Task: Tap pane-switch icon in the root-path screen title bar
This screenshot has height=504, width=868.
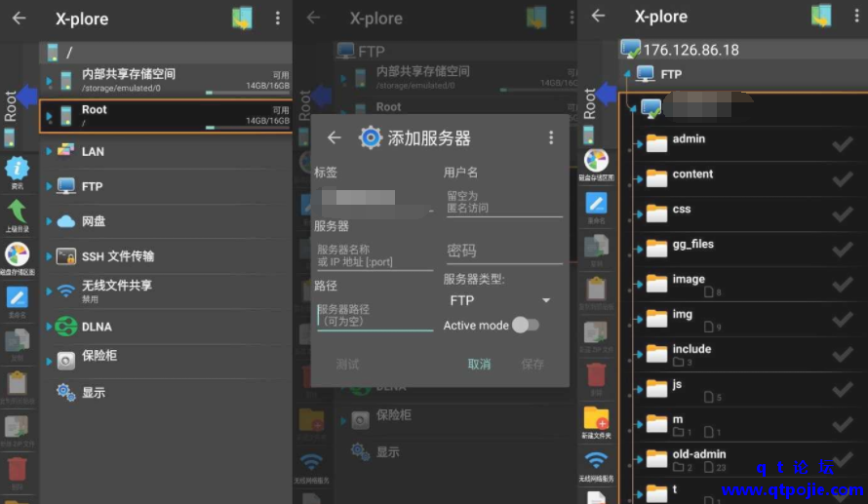Action: [242, 19]
